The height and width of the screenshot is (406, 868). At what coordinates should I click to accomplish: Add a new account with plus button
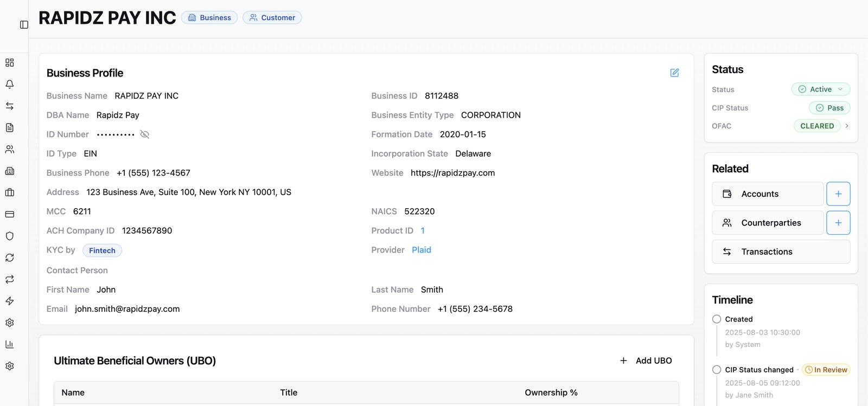(x=838, y=194)
